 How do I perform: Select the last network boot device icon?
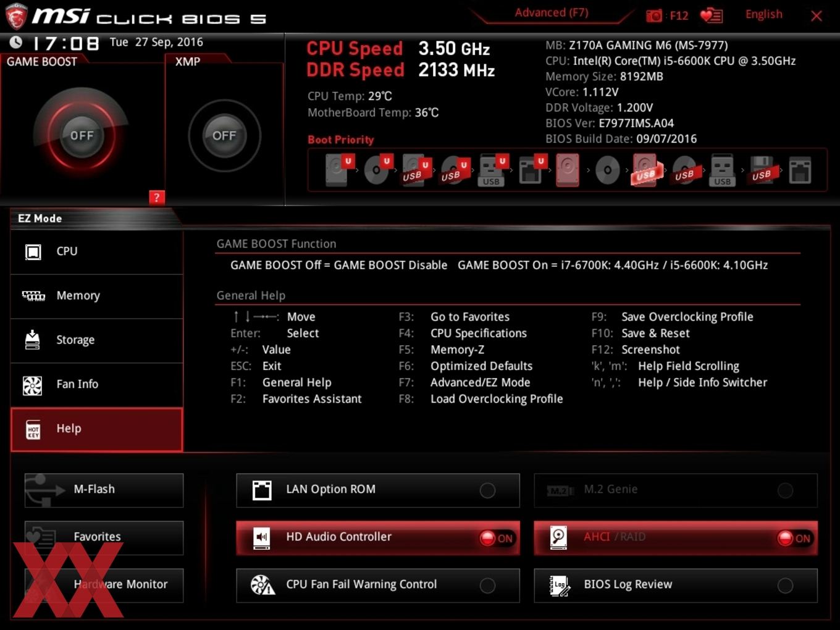[x=800, y=170]
